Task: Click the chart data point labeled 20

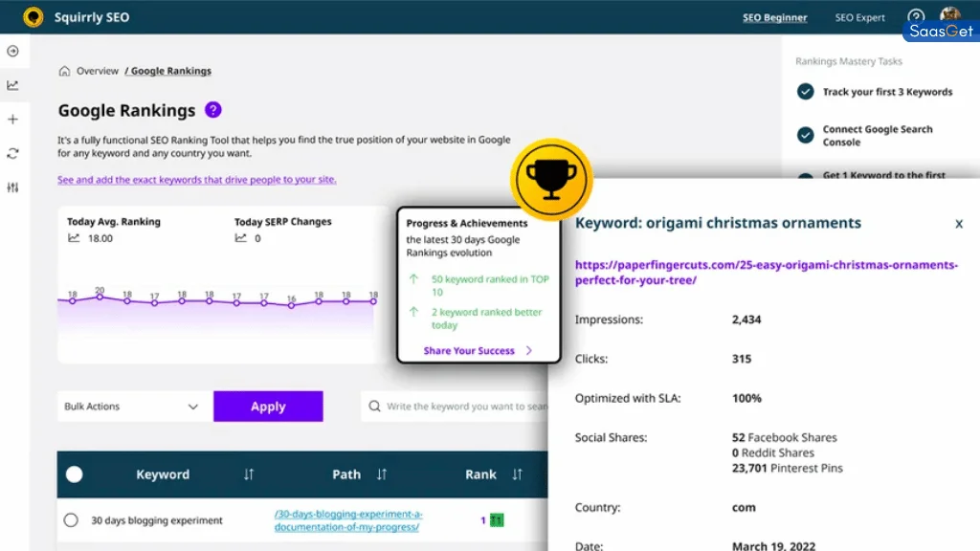Action: click(x=100, y=297)
